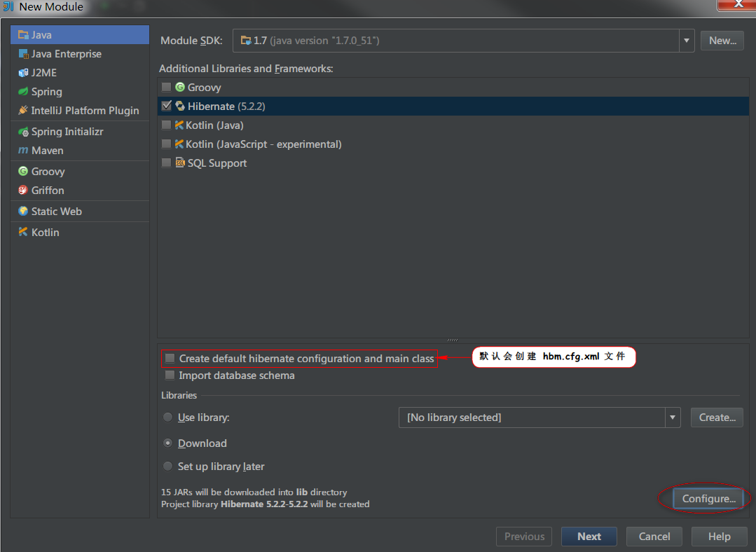Select Spring module type
756x552 pixels.
(80, 92)
